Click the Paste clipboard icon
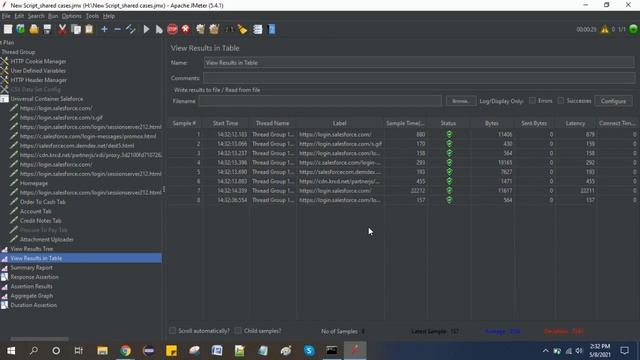This screenshot has height=360, width=640. pos(89,29)
